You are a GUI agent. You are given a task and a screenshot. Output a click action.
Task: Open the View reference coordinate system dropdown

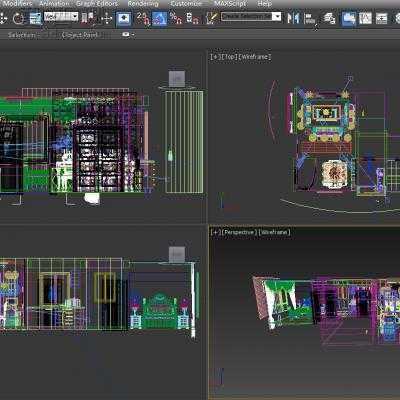click(61, 16)
